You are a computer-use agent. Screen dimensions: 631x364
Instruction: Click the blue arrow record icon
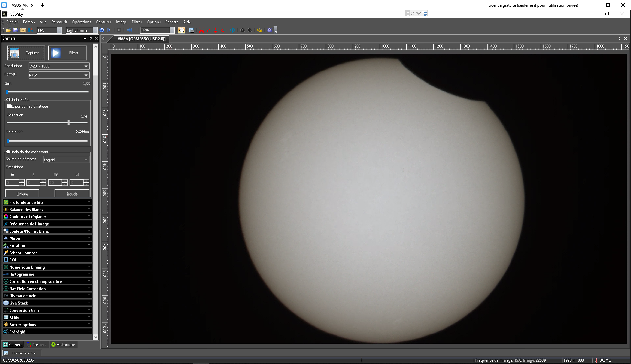pos(129,30)
